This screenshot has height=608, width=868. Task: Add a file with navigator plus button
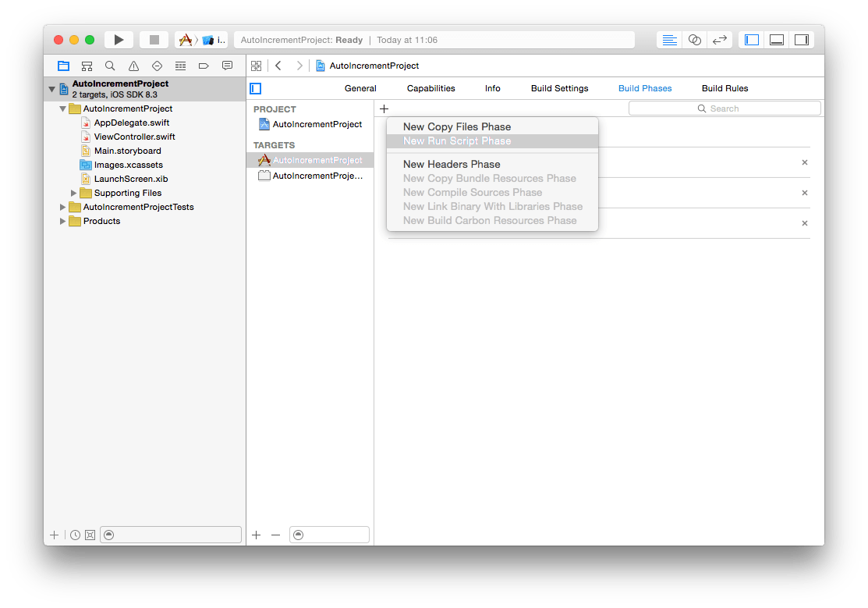(x=55, y=535)
